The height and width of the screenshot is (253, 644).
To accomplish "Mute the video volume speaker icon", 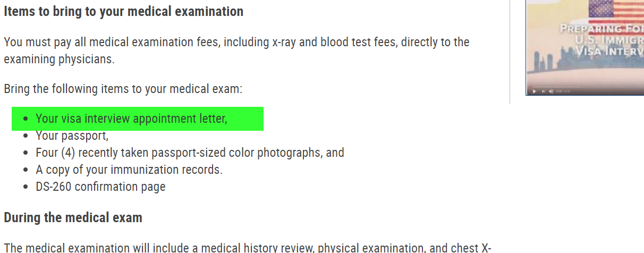I will click(x=551, y=91).
